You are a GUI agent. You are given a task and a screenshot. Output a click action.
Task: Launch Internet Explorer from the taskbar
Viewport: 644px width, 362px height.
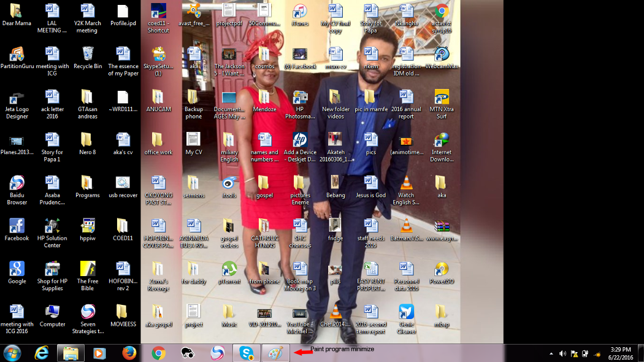coord(42,353)
